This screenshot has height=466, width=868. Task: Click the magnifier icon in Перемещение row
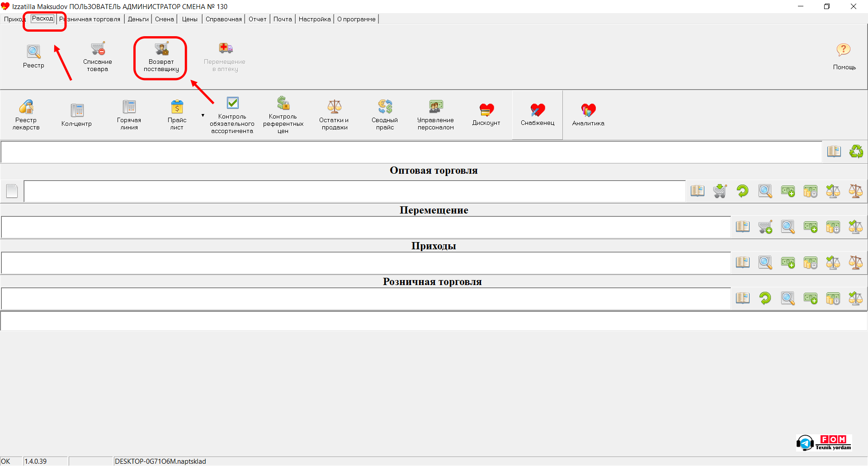point(788,227)
